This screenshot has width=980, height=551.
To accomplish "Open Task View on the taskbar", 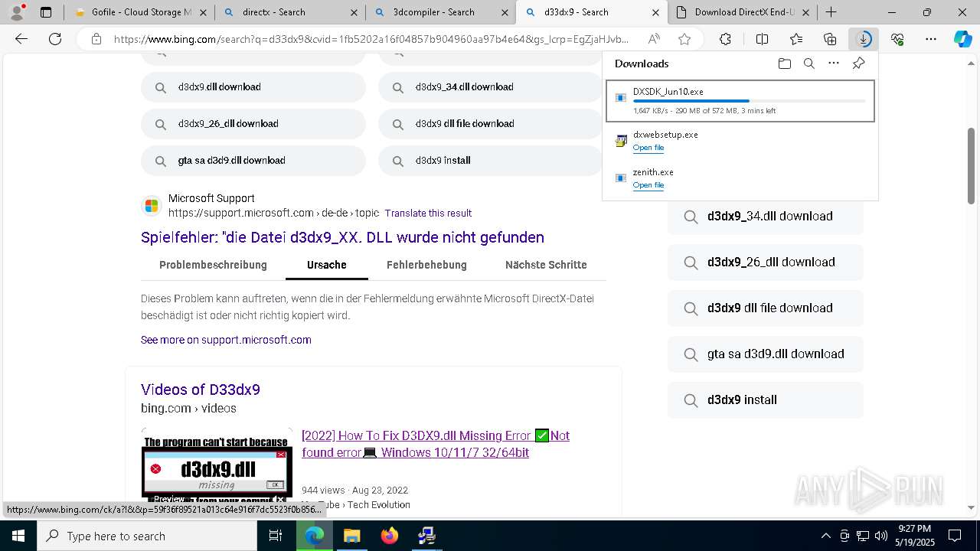I will [x=276, y=536].
